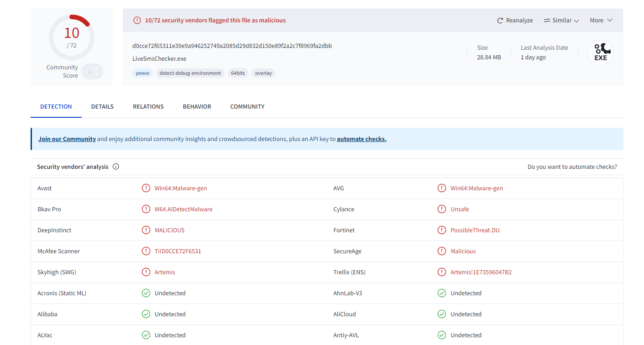644x345 pixels.
Task: Click the Reanalyze button
Action: click(515, 20)
